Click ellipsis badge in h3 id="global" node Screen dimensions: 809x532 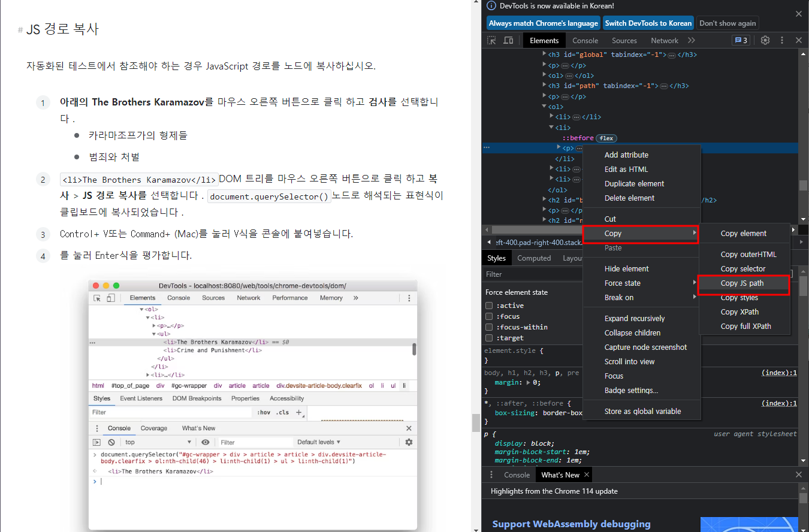[672, 55]
